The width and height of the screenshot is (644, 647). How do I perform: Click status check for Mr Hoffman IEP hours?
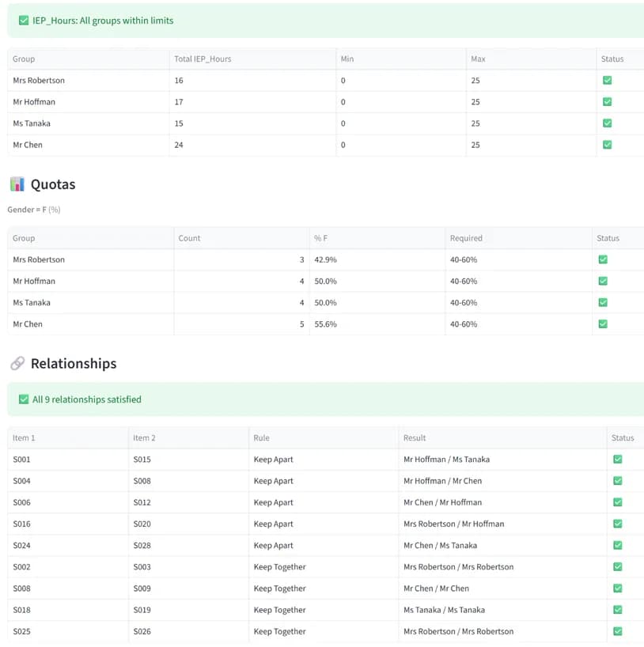click(608, 101)
